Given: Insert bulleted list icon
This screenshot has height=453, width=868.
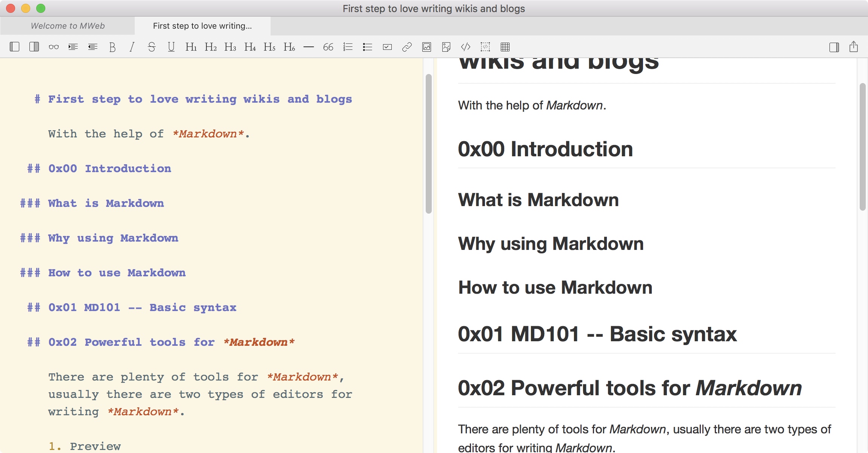Looking at the screenshot, I should 368,47.
